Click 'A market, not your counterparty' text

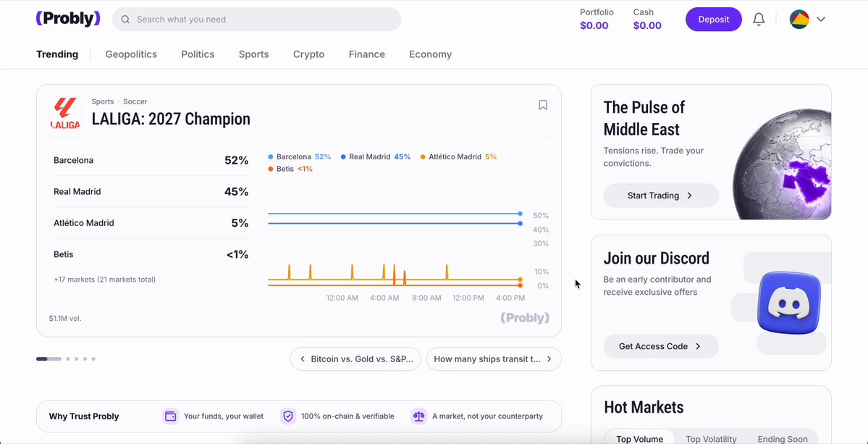(488, 416)
